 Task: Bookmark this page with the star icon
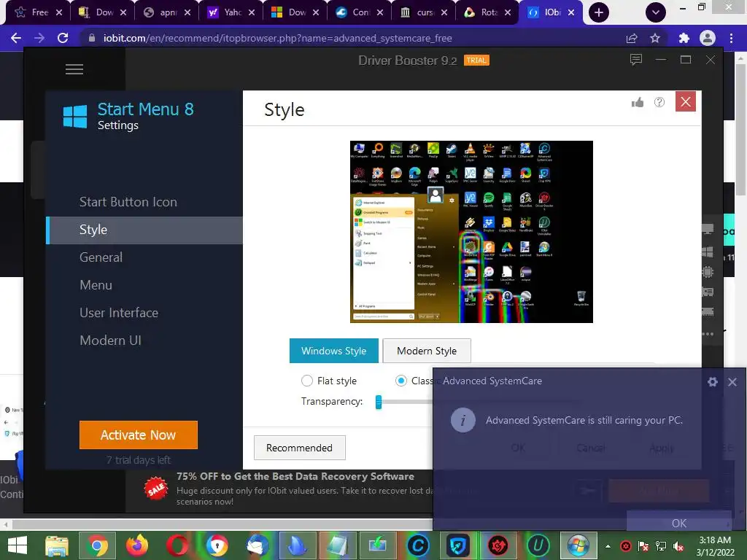pyautogui.click(x=655, y=38)
